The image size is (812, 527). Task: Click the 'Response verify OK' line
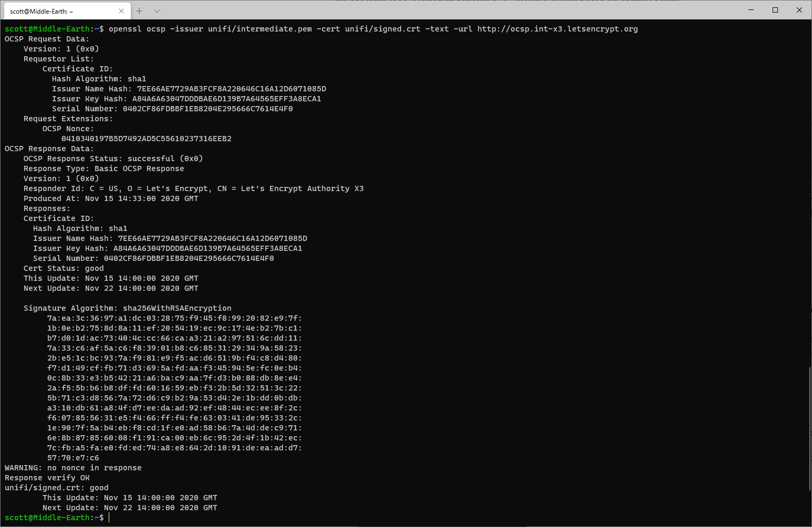click(x=47, y=478)
